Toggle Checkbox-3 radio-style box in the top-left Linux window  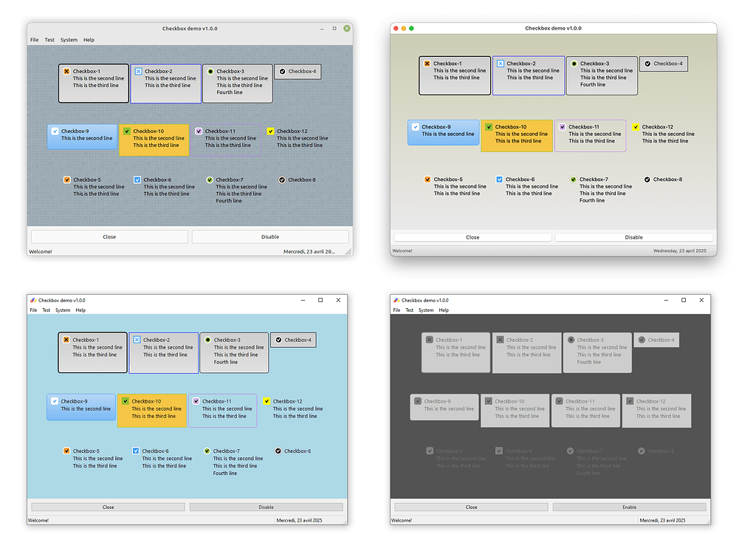[210, 72]
